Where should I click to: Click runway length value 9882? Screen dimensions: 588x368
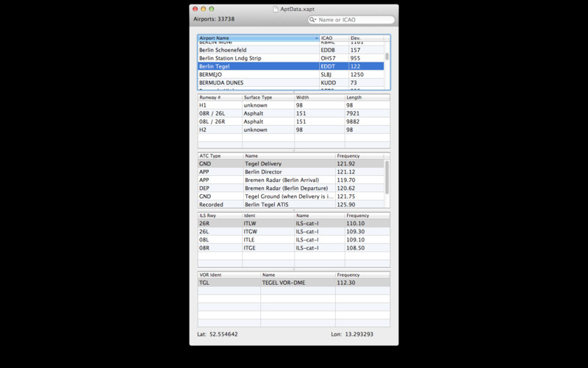click(x=353, y=121)
